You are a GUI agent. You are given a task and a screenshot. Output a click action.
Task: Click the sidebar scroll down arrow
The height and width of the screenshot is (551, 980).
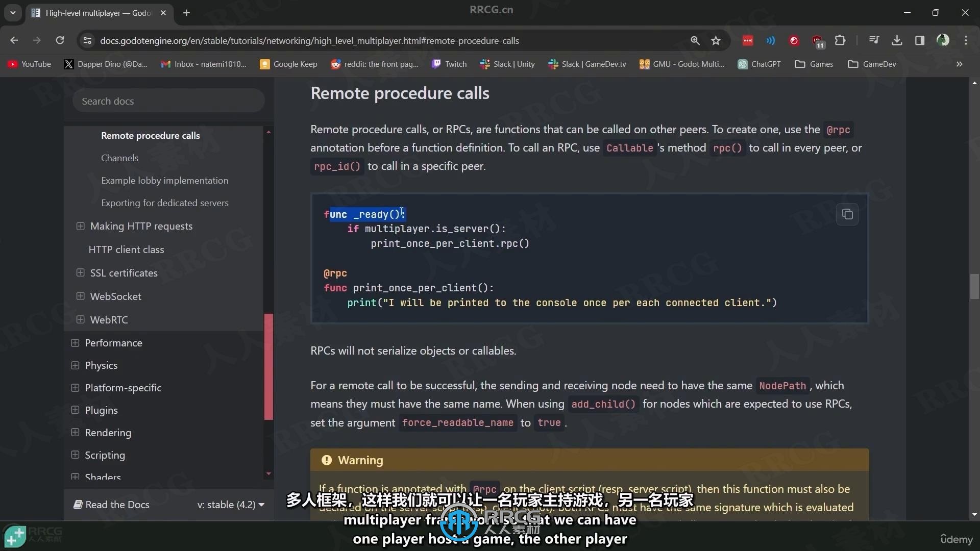[x=268, y=474]
